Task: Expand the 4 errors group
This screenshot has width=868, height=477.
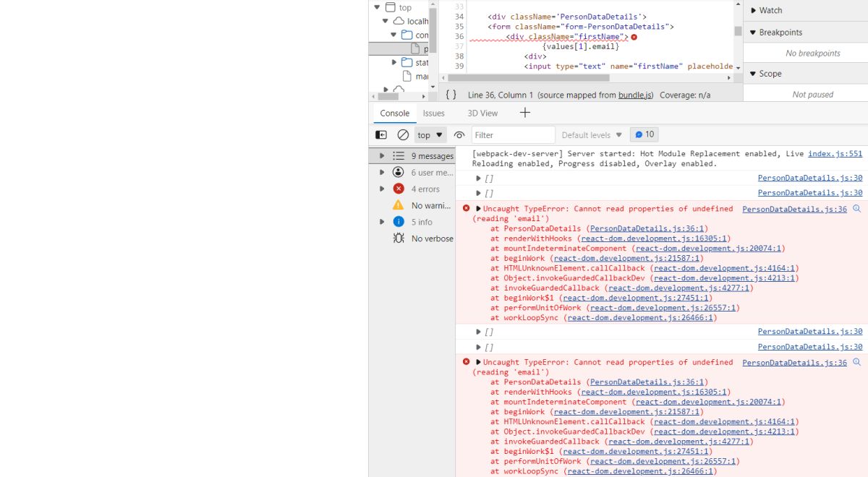Action: pyautogui.click(x=382, y=189)
